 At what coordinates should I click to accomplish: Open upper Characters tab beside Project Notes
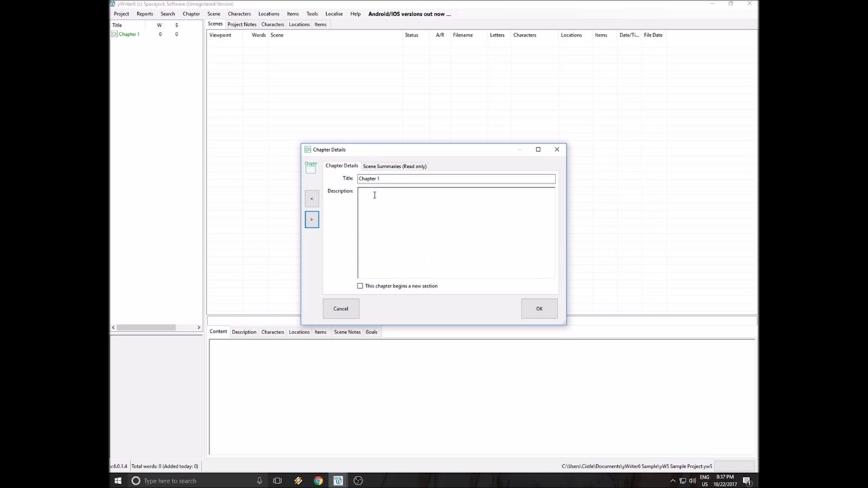(x=273, y=24)
